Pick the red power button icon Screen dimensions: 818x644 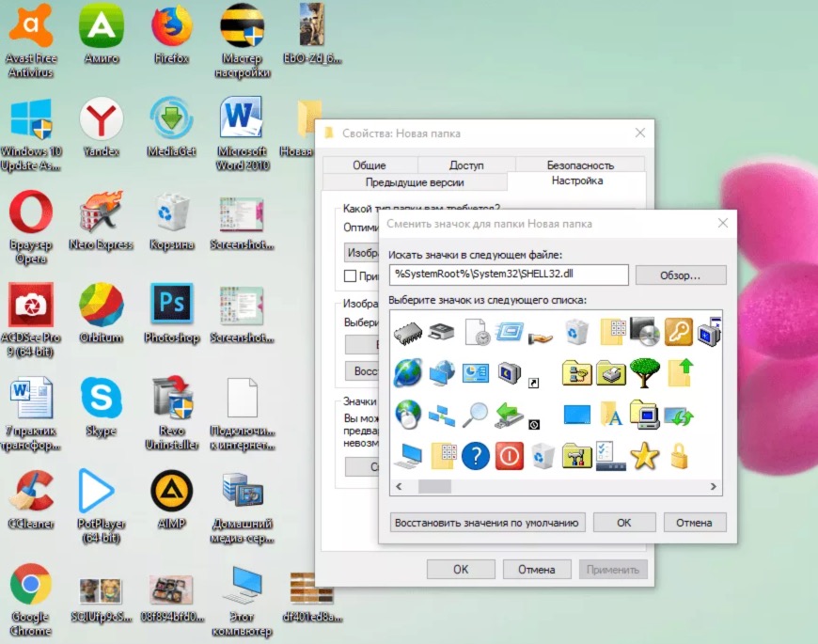click(x=510, y=456)
